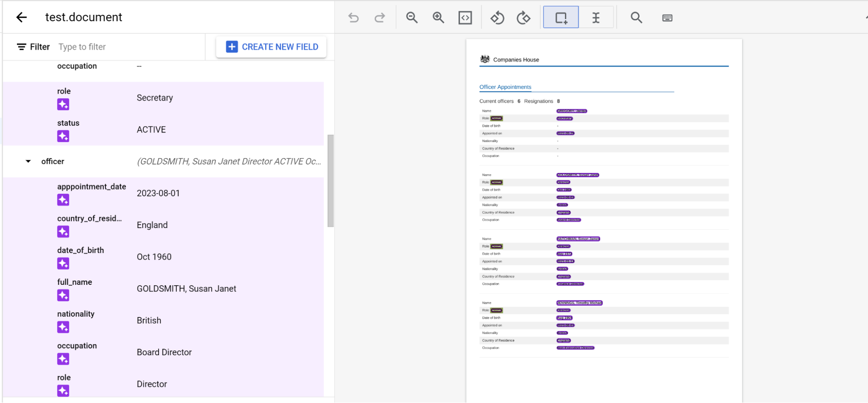Undo the last action
The image size is (868, 403).
(x=353, y=18)
